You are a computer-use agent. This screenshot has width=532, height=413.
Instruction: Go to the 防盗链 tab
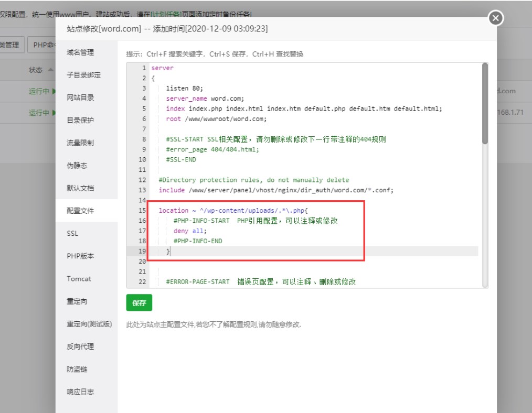pos(77,369)
